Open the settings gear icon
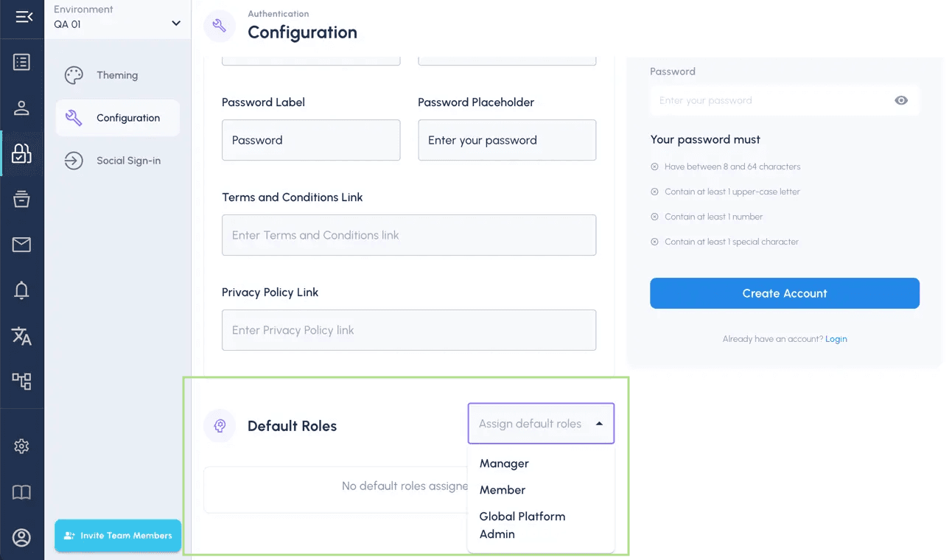 tap(21, 447)
